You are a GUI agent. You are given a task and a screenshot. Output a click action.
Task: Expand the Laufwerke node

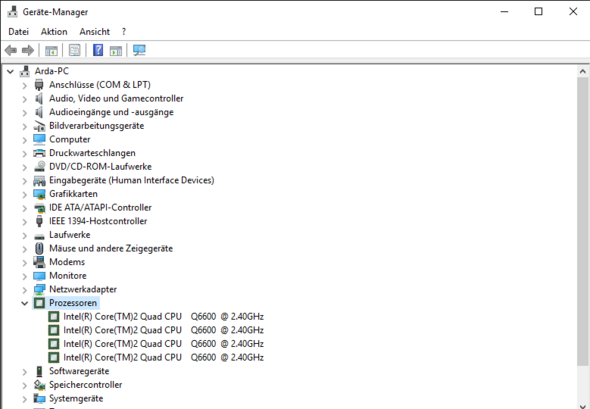[x=24, y=235]
